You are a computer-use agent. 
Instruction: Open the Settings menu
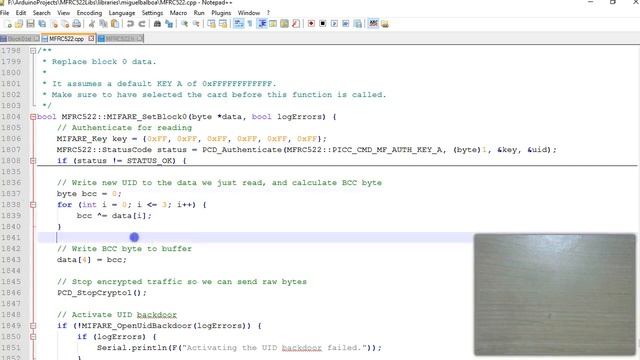click(x=152, y=13)
